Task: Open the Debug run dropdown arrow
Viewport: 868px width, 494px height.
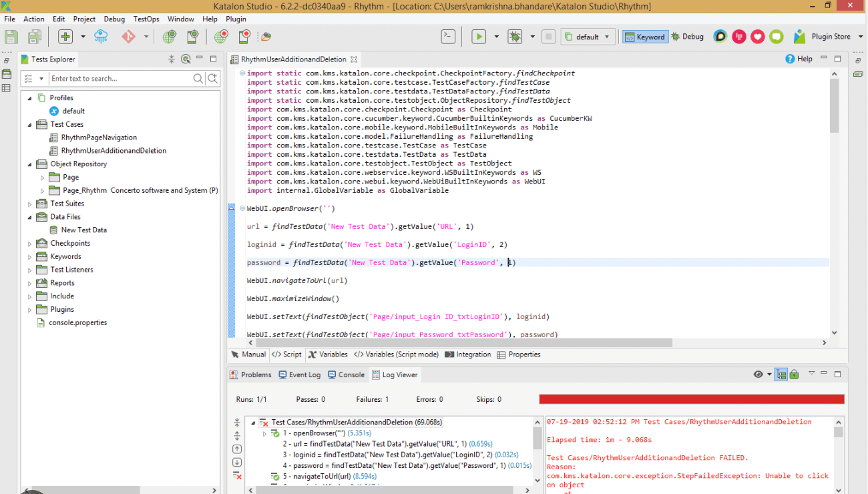Action: 532,37
